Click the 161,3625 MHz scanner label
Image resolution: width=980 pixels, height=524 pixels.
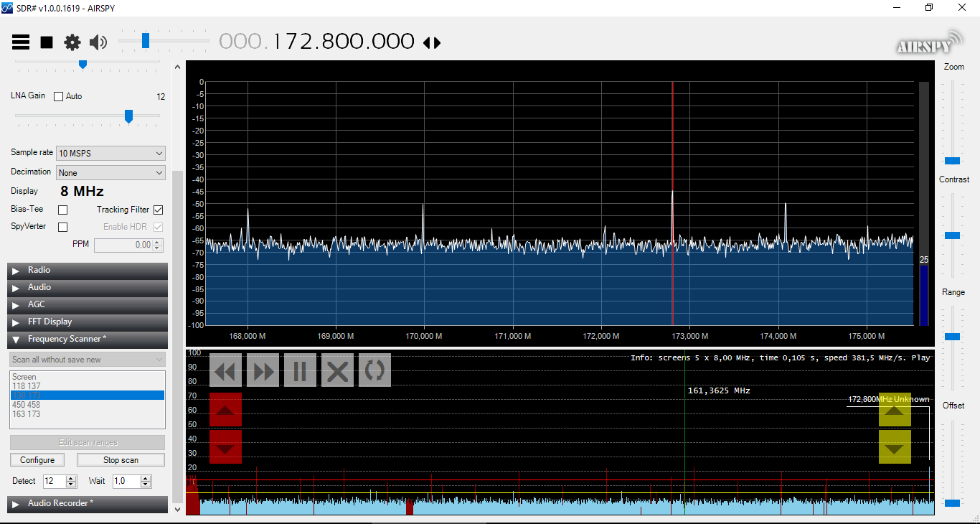click(719, 390)
